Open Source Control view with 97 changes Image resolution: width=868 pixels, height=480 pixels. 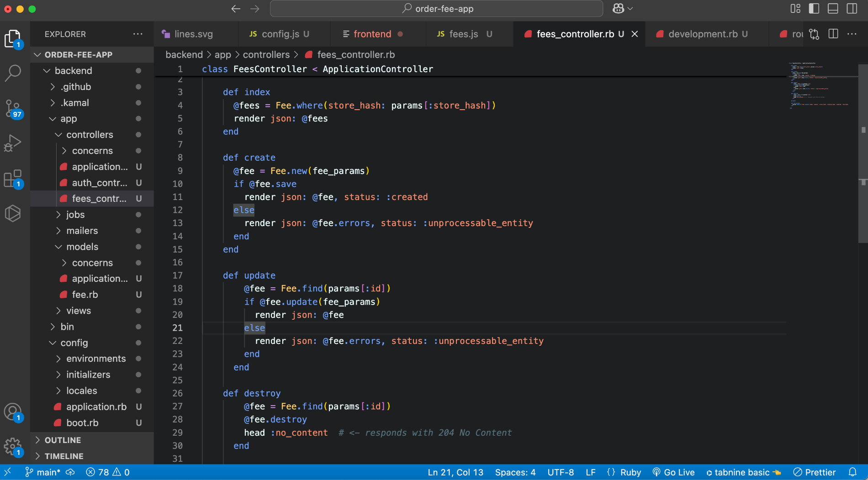(x=13, y=108)
